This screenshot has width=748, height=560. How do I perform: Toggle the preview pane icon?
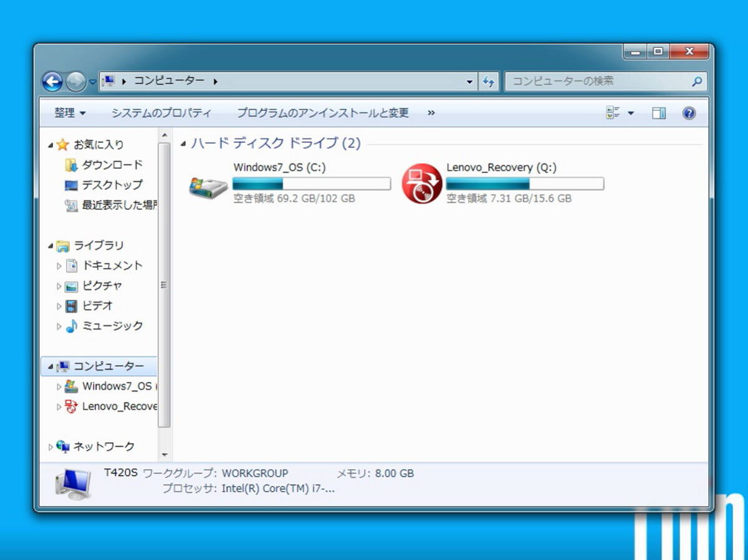[659, 113]
